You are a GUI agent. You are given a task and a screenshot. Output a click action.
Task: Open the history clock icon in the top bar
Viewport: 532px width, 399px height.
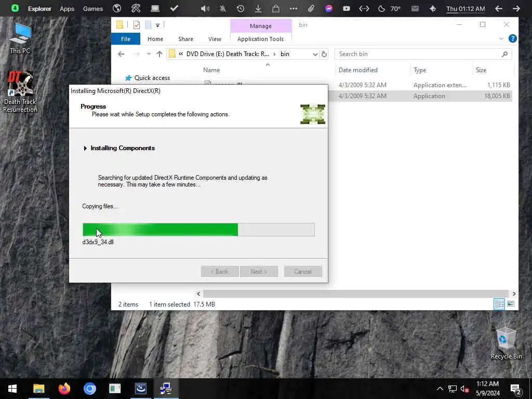coord(240,8)
